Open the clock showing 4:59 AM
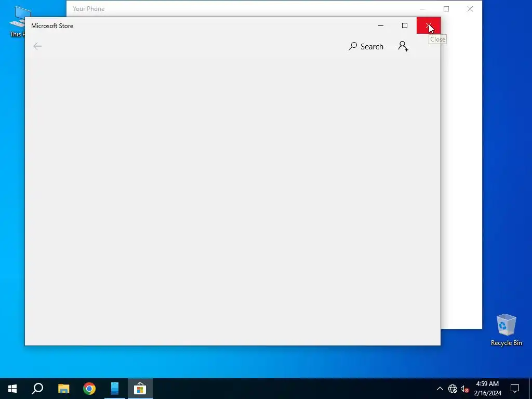 click(x=487, y=389)
